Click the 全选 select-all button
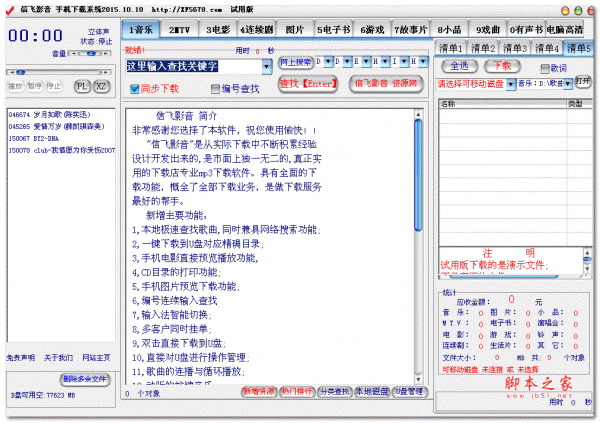 point(459,66)
